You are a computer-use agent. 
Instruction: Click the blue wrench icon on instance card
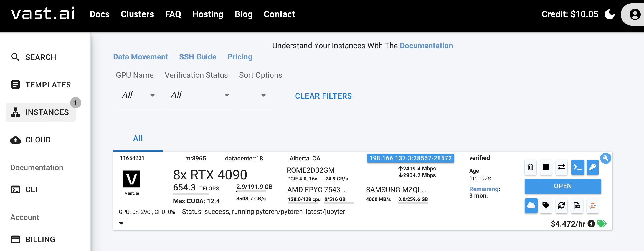point(606,158)
